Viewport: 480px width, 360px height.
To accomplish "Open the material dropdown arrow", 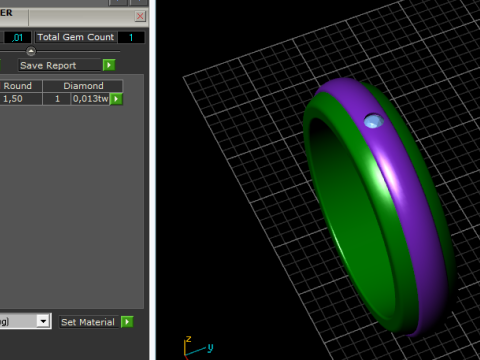I will 43,321.
